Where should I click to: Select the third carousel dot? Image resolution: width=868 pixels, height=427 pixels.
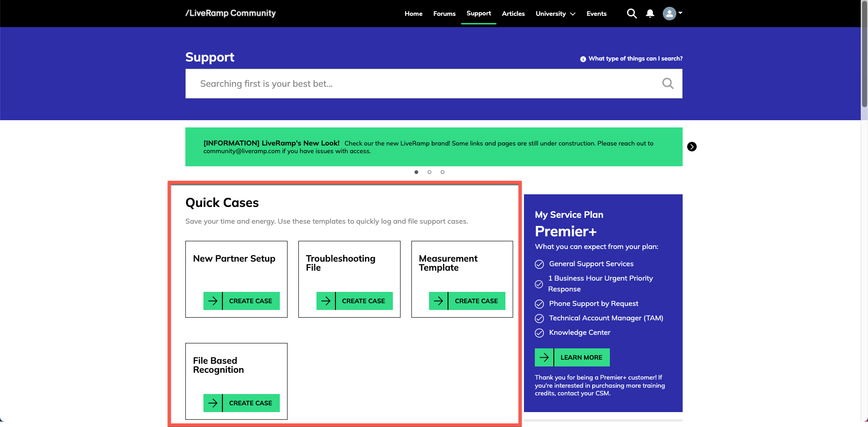point(443,172)
